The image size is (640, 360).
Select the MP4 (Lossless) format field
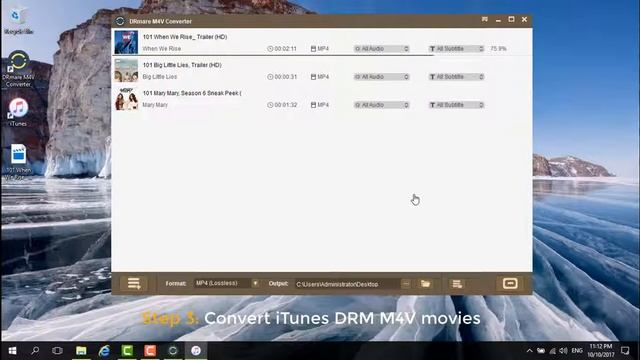(222, 283)
